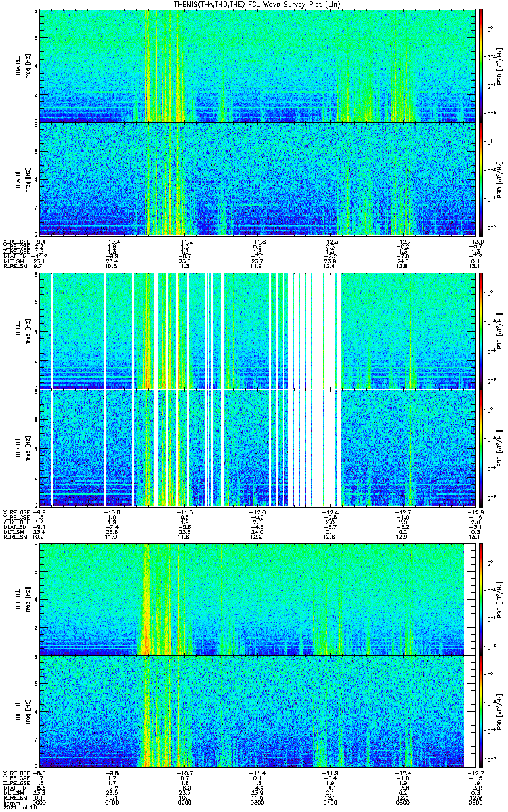Click the 'THA B∥ freq [Hz]' axis label

click(x=23, y=179)
